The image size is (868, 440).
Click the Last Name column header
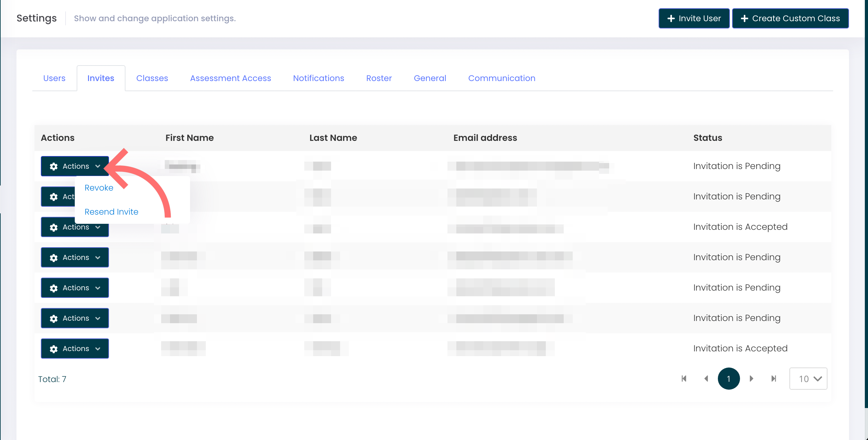(x=333, y=138)
